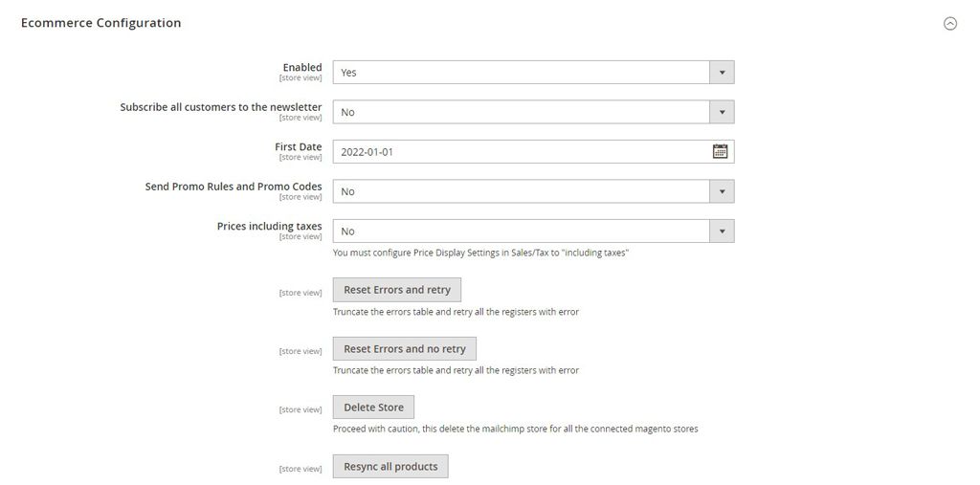Open Subscribe all customers to newsletter dropdown

(534, 112)
